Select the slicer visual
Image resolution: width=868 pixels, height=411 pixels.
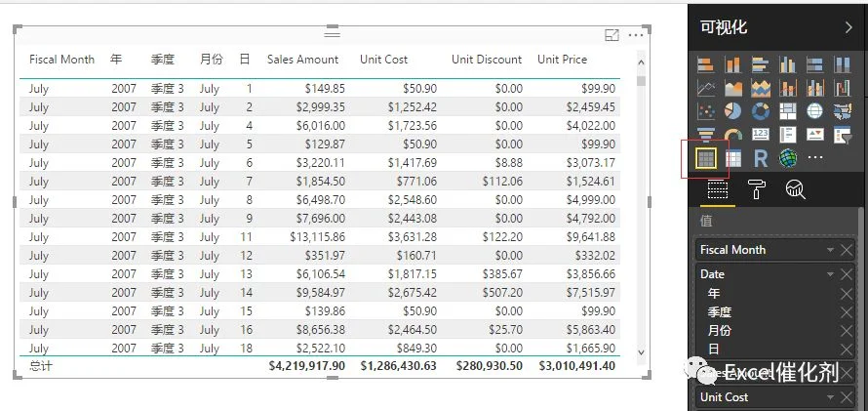(x=842, y=135)
